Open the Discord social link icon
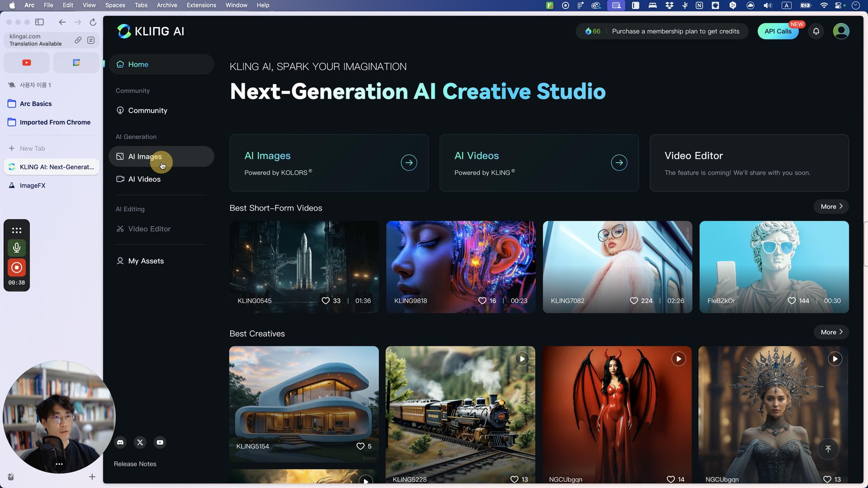868x488 pixels. (x=120, y=442)
